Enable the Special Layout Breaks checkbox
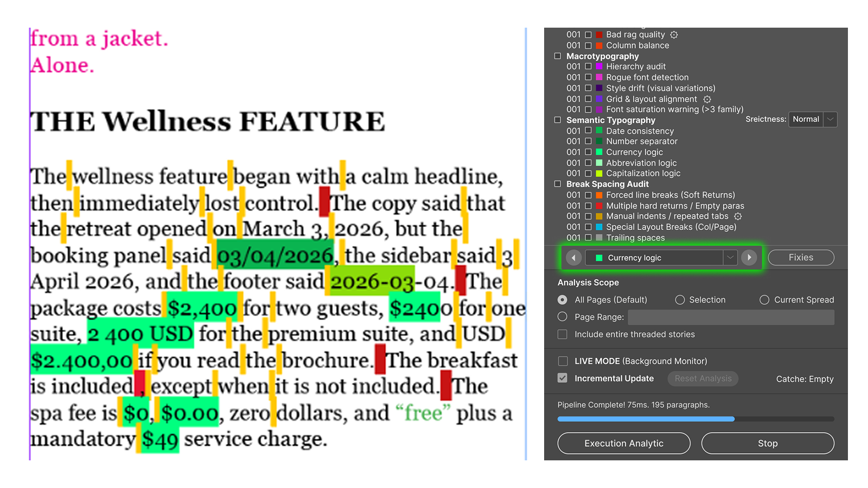The width and height of the screenshot is (868, 488). (588, 227)
